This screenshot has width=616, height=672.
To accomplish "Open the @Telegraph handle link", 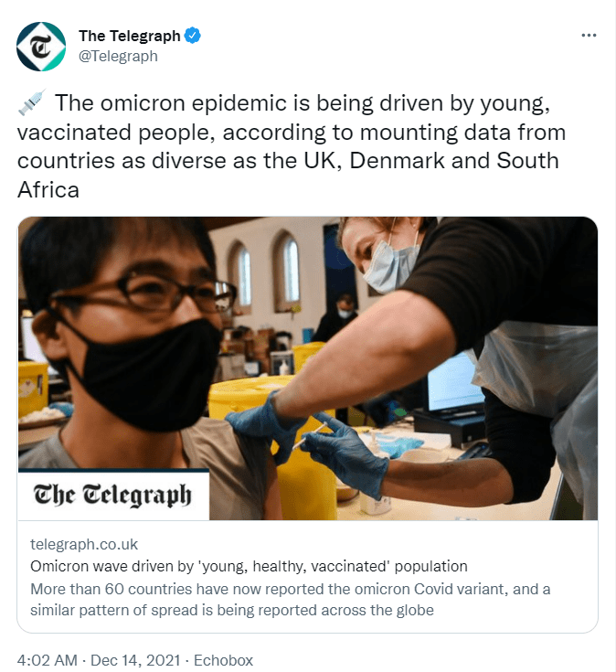I will click(118, 56).
